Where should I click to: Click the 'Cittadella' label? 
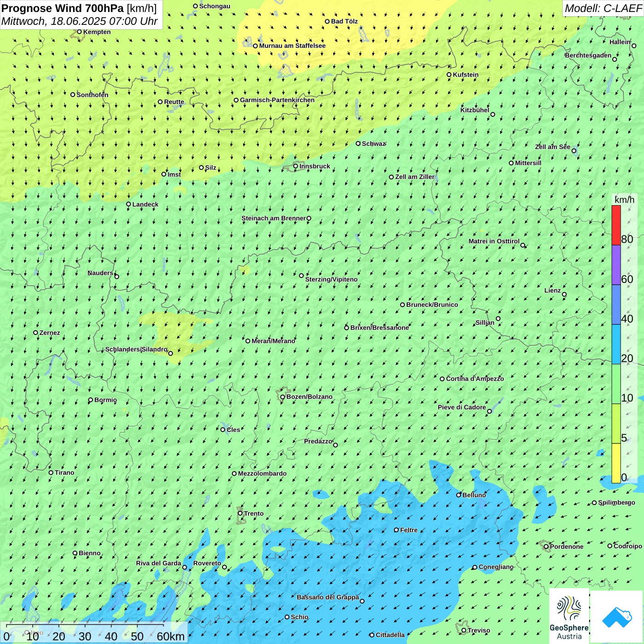point(390,635)
